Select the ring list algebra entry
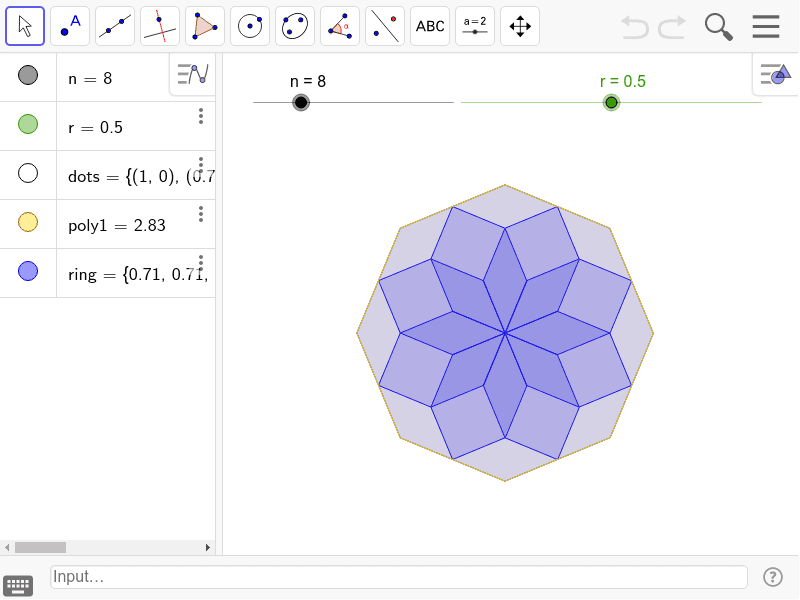This screenshot has height=600, width=800. coord(138,274)
